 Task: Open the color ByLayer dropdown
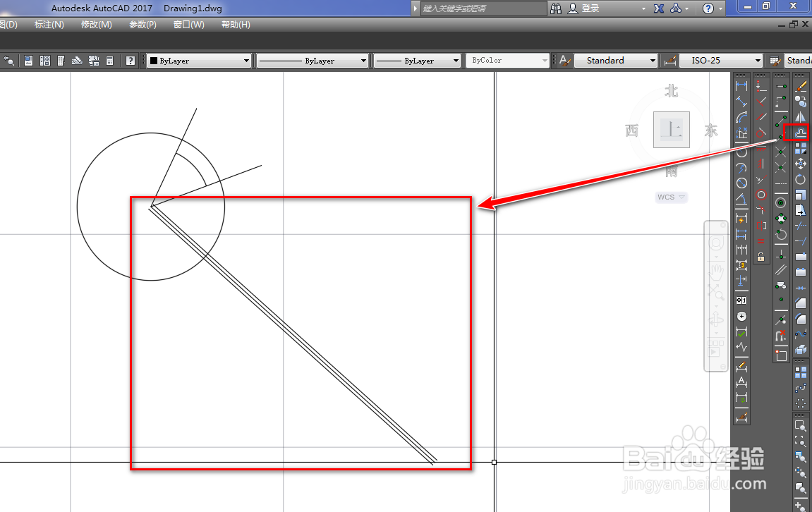[200, 61]
